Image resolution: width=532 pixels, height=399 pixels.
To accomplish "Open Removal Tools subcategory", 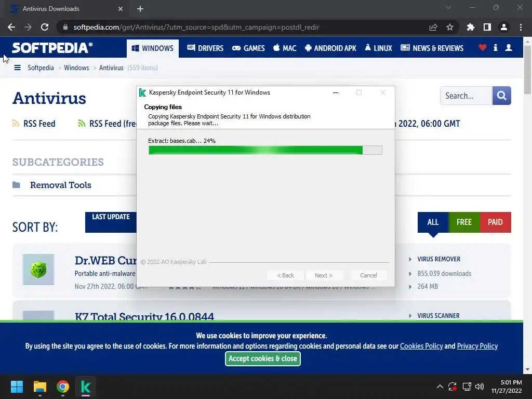I will click(61, 185).
